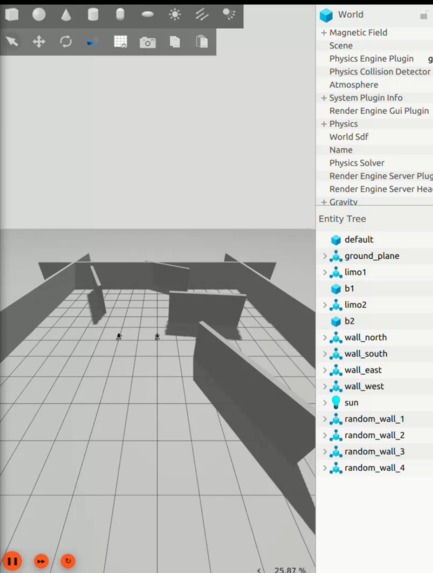Image resolution: width=433 pixels, height=573 pixels.
Task: Activate the rotate mode tool
Action: click(66, 41)
